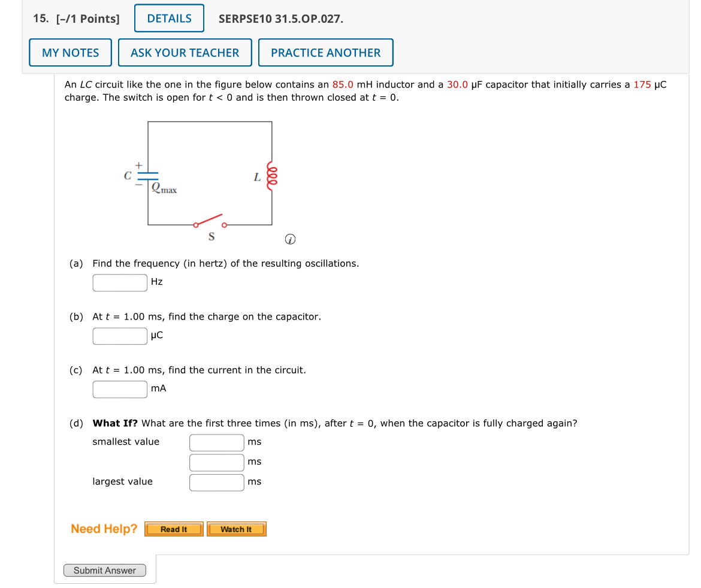Generate a PRACTICE ANOTHER version

tap(325, 52)
